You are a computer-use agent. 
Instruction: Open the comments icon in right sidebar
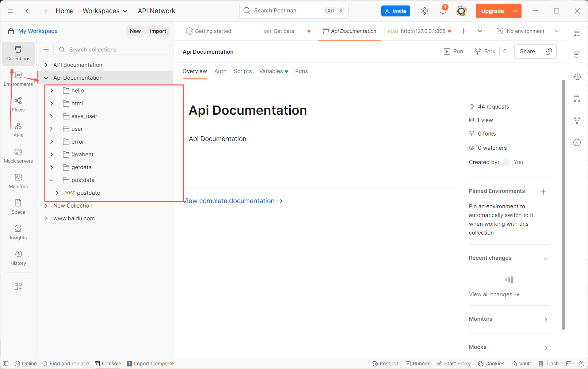click(x=577, y=55)
